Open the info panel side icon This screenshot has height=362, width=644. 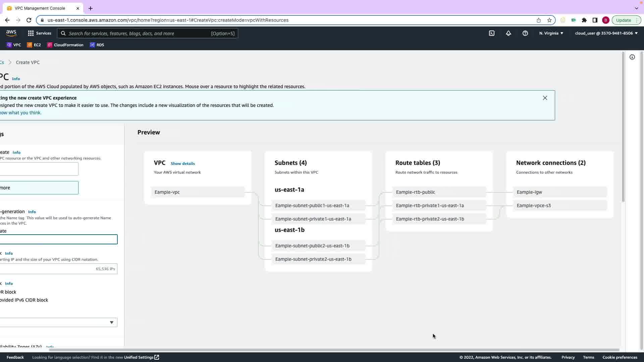point(632,57)
